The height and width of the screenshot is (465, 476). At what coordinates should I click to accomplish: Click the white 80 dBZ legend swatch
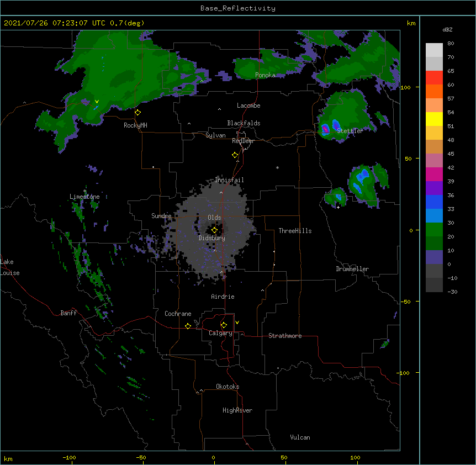point(434,50)
